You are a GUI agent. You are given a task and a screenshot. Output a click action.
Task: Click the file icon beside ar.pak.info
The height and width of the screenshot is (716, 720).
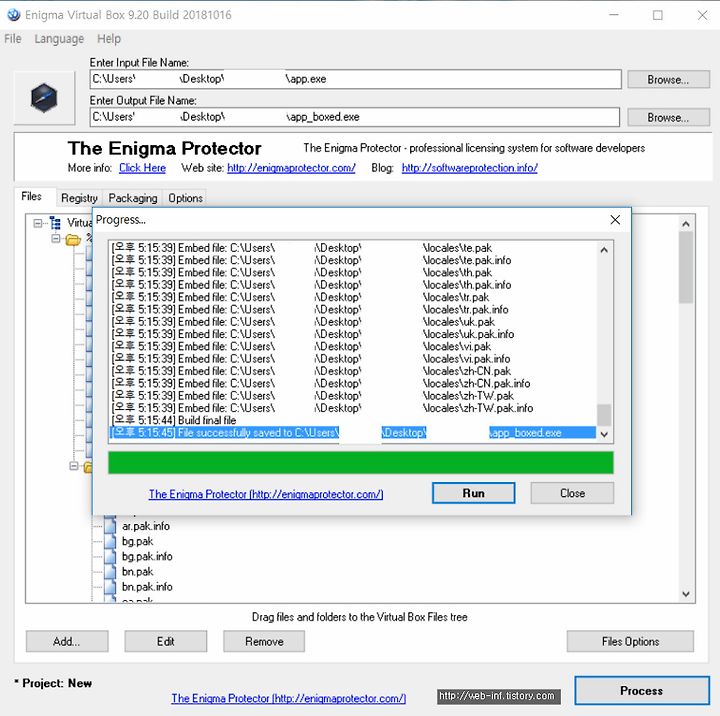(110, 526)
